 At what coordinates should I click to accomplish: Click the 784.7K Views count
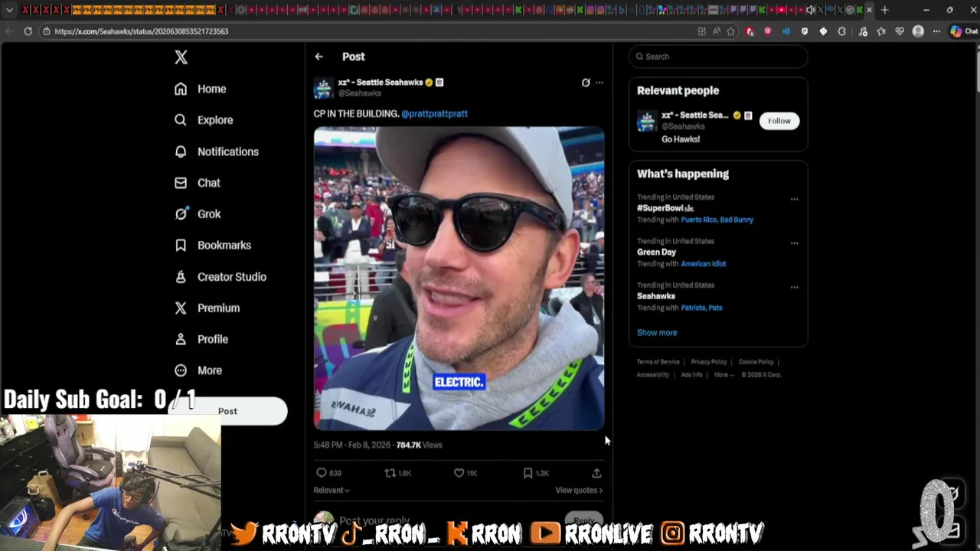(419, 445)
